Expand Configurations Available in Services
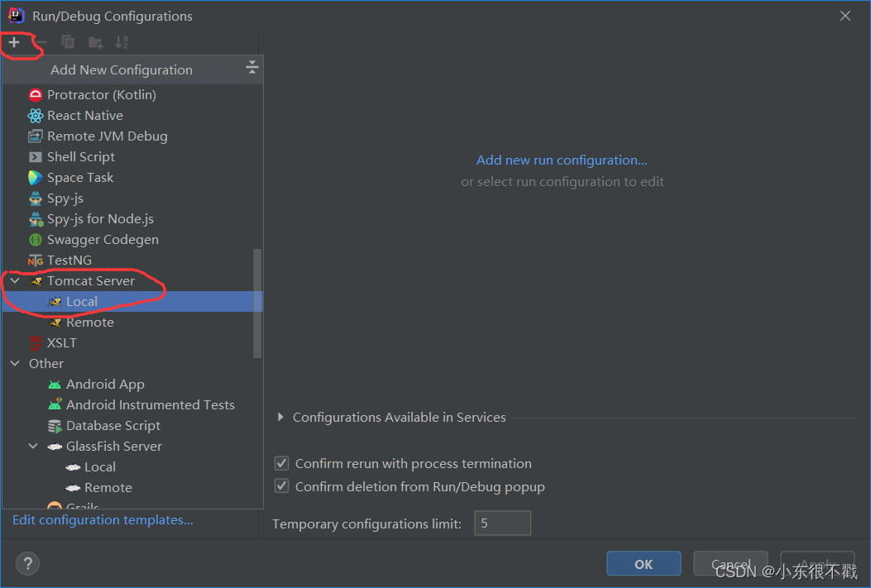The image size is (871, 588). [281, 418]
